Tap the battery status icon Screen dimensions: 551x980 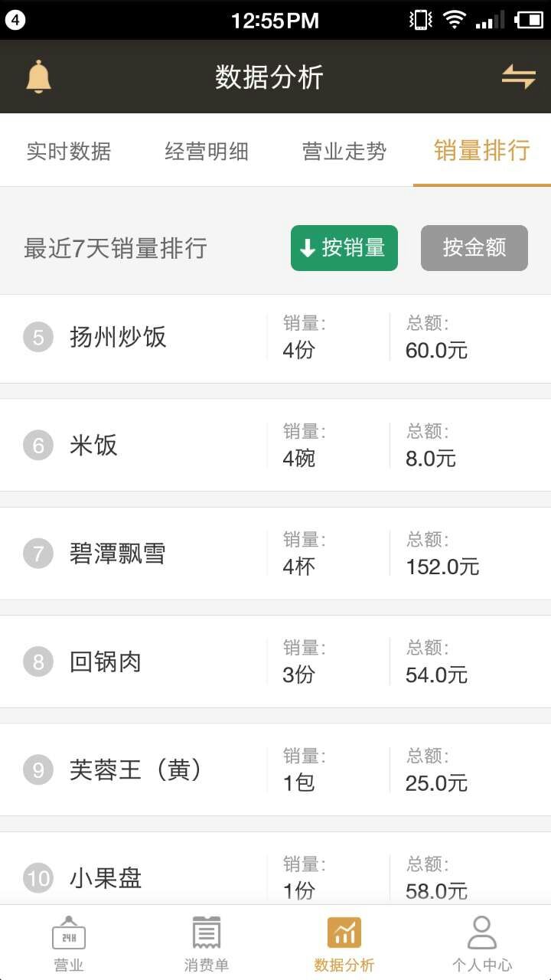pos(528,20)
